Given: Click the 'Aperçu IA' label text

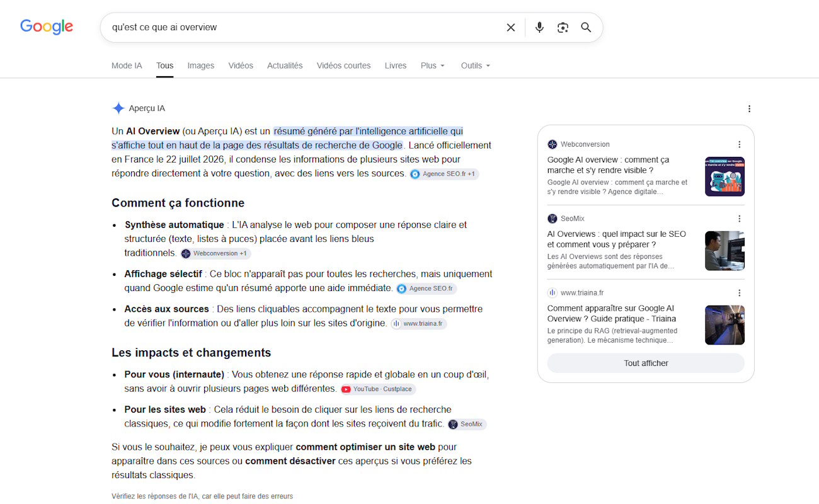Looking at the screenshot, I should [147, 108].
